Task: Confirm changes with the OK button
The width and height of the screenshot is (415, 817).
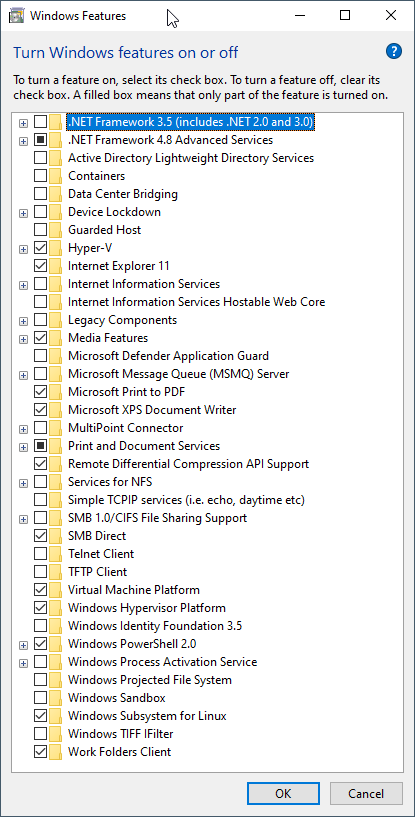Action: [x=283, y=794]
